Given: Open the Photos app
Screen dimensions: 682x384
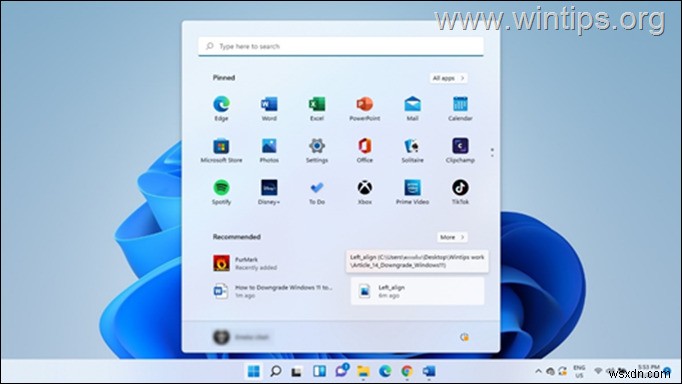Looking at the screenshot, I should pyautogui.click(x=269, y=150).
